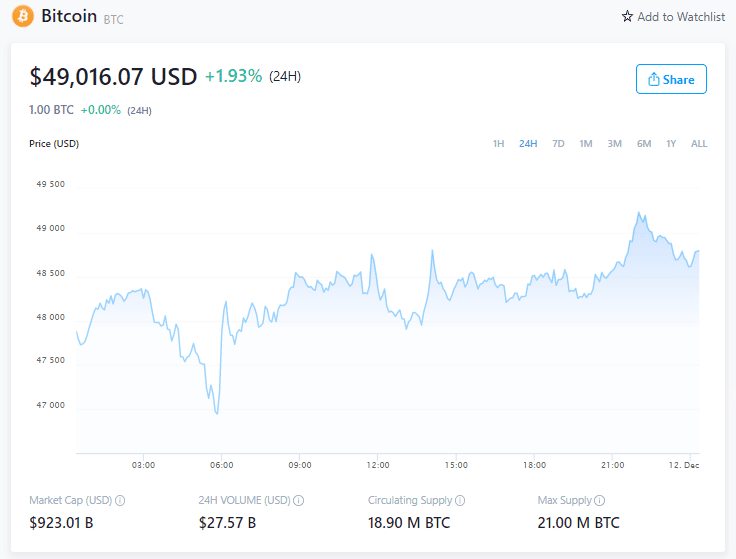Click the Share button
736x559 pixels.
click(x=671, y=79)
